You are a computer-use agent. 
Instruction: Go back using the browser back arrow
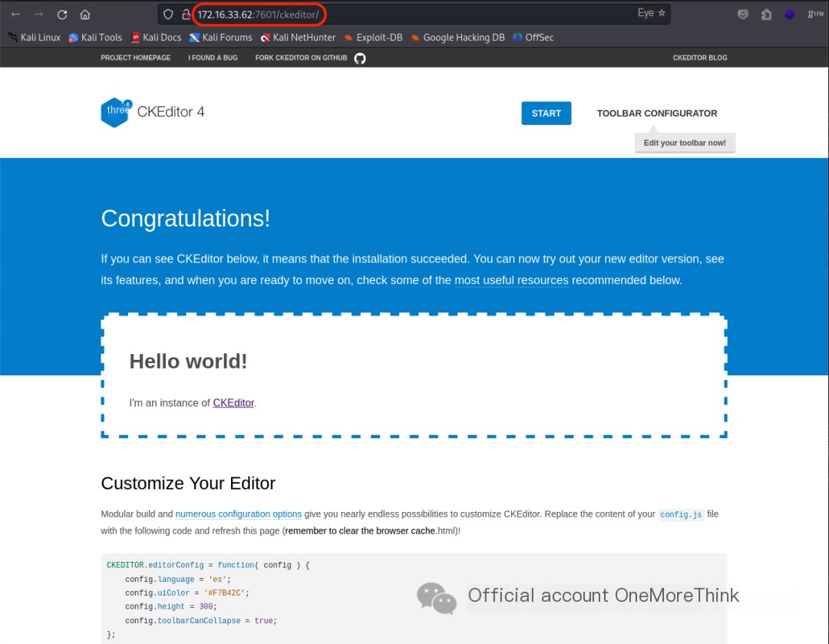click(15, 15)
